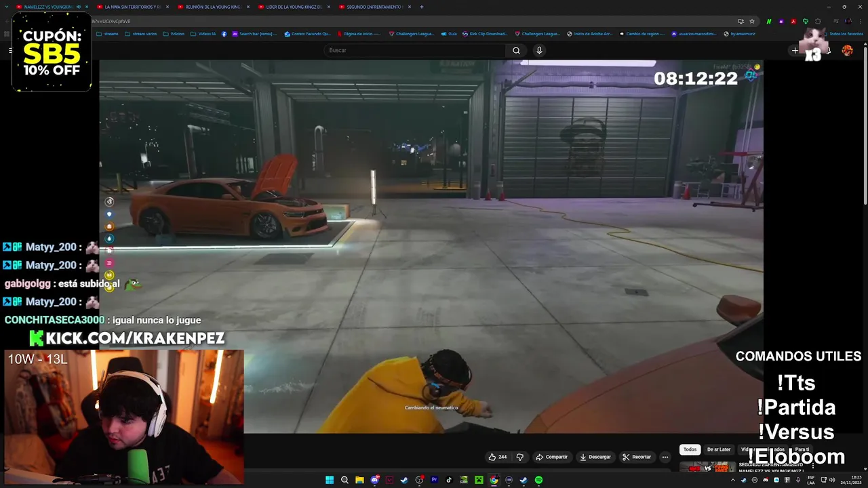Click the YouTube search magnifier button
Image resolution: width=868 pixels, height=488 pixels.
516,50
